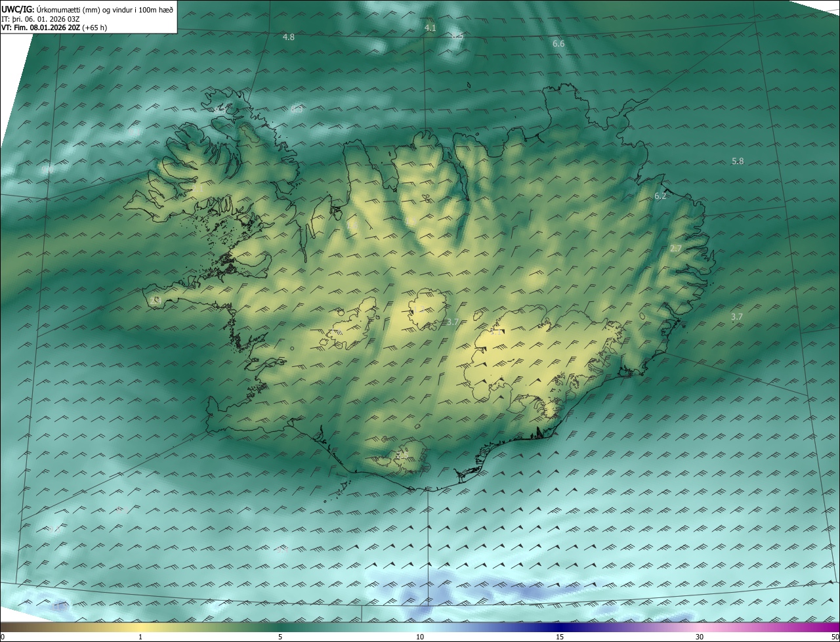Click the '50' tick on the color scale

(x=835, y=637)
